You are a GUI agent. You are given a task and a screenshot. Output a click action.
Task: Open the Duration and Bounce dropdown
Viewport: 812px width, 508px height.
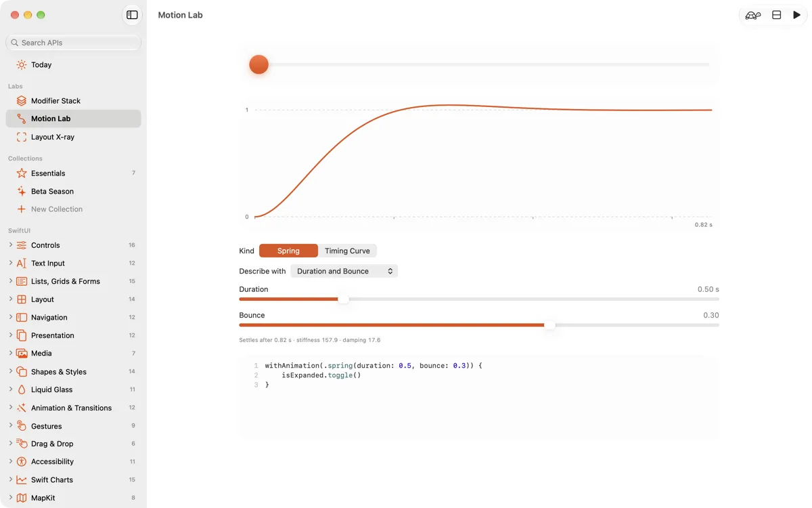[344, 271]
